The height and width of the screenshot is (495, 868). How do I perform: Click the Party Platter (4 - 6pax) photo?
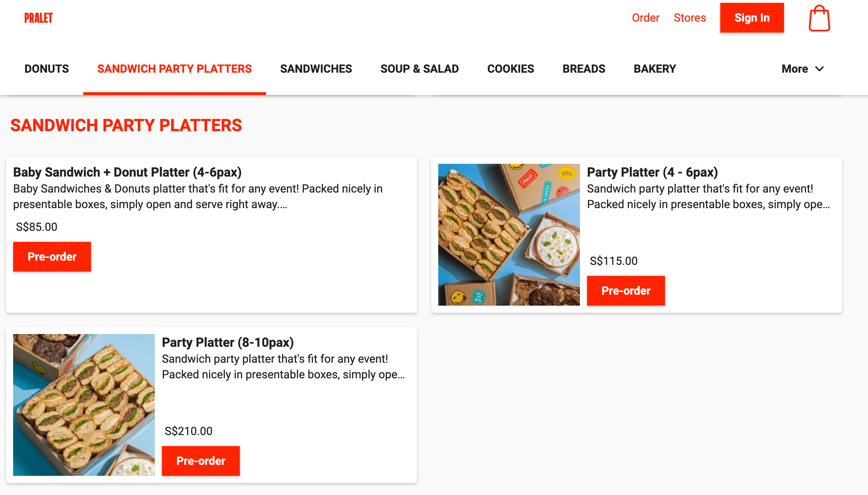coord(509,235)
